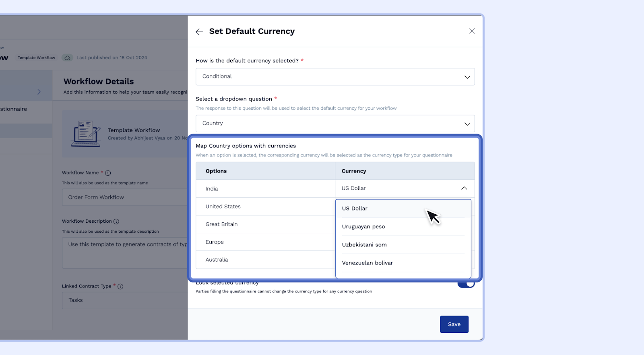Open the Country dropdown question selector
Image resolution: width=644 pixels, height=355 pixels.
(x=335, y=123)
